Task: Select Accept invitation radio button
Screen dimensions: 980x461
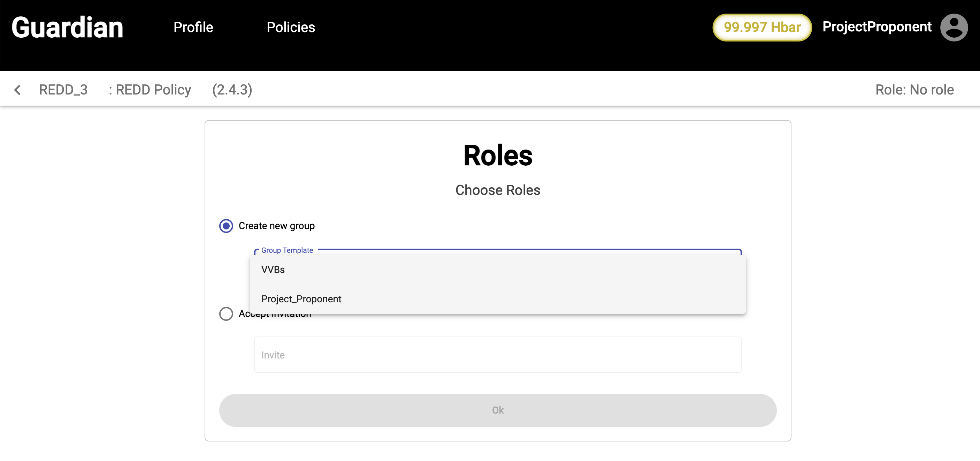Action: (226, 314)
